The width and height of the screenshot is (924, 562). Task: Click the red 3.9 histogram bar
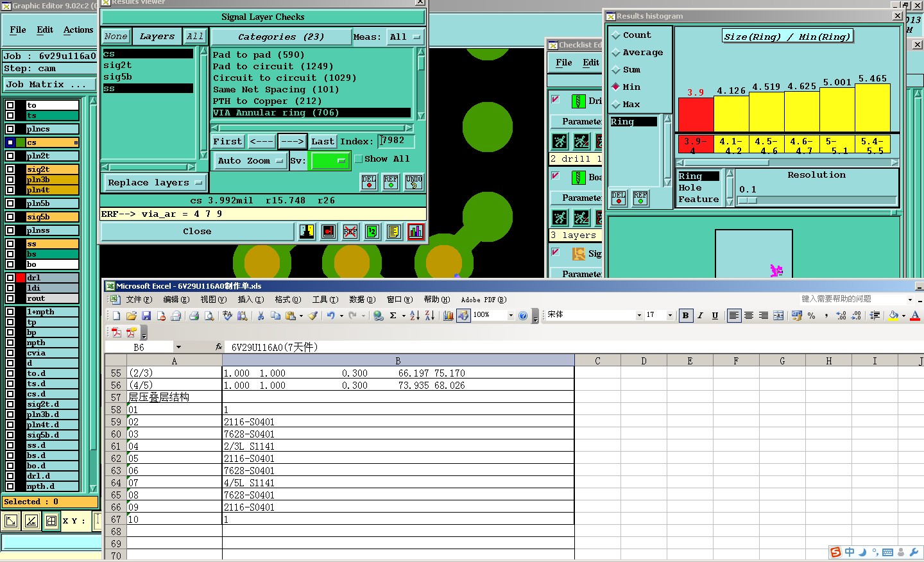click(x=696, y=115)
